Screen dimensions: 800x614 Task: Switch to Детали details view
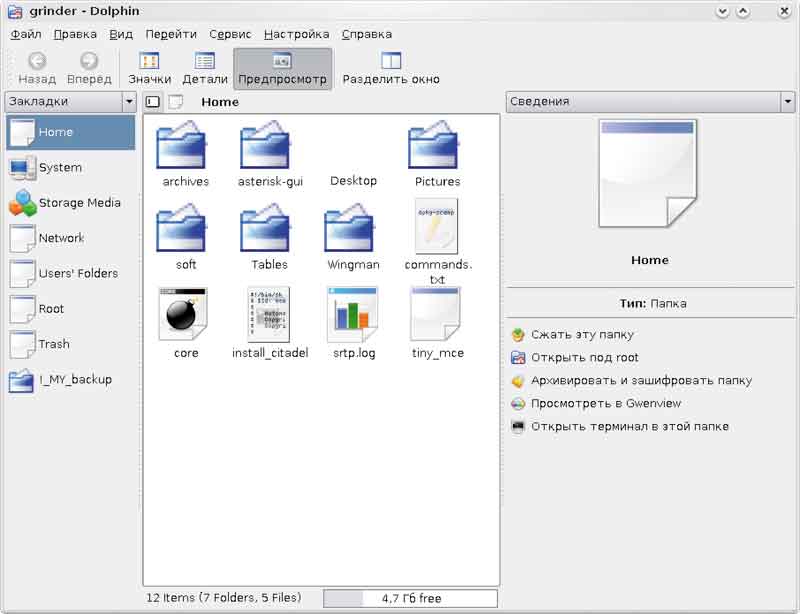pyautogui.click(x=205, y=68)
